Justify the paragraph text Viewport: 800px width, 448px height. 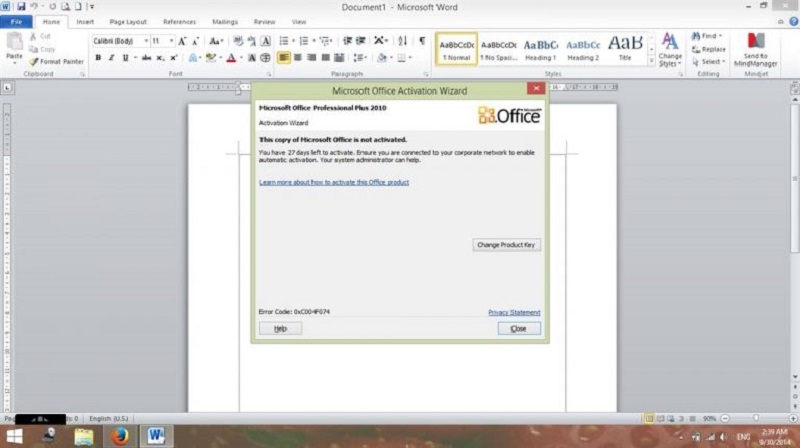click(x=325, y=58)
